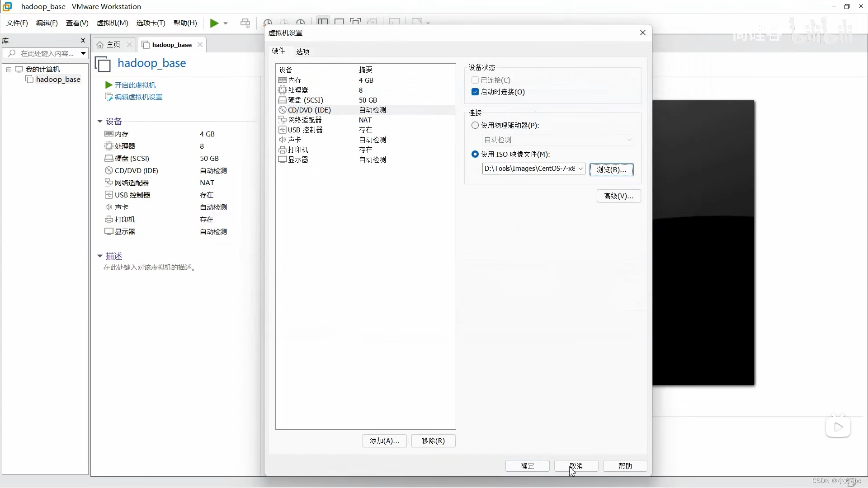Click the 高级(V)... button
The width and height of the screenshot is (868, 488).
619,196
